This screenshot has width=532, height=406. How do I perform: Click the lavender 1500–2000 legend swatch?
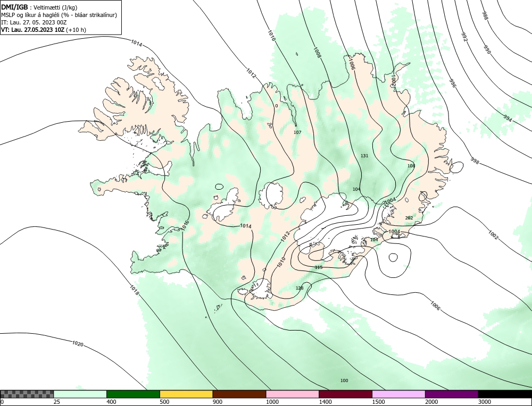pyautogui.click(x=398, y=394)
